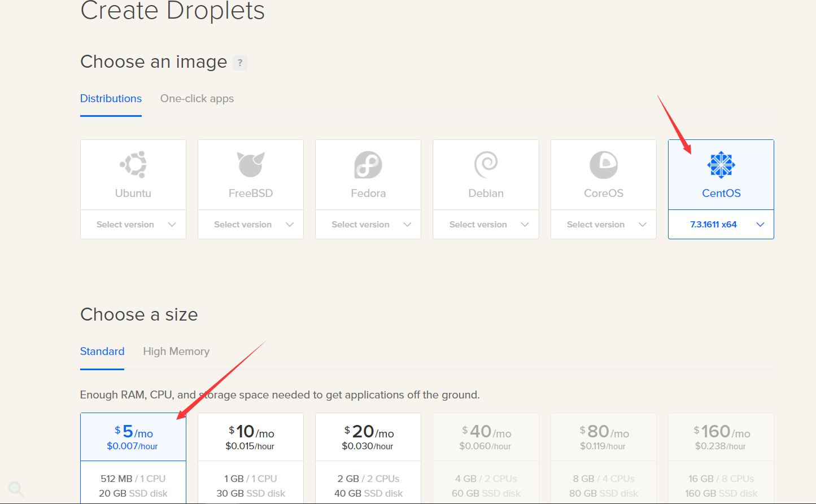Choose the $160/mo droplet size

point(721,458)
